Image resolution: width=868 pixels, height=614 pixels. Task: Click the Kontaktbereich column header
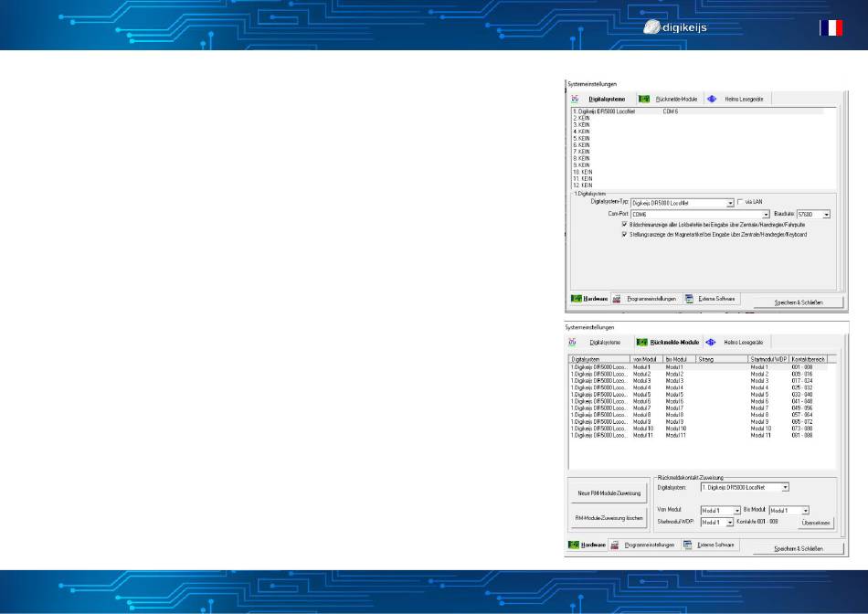810,359
